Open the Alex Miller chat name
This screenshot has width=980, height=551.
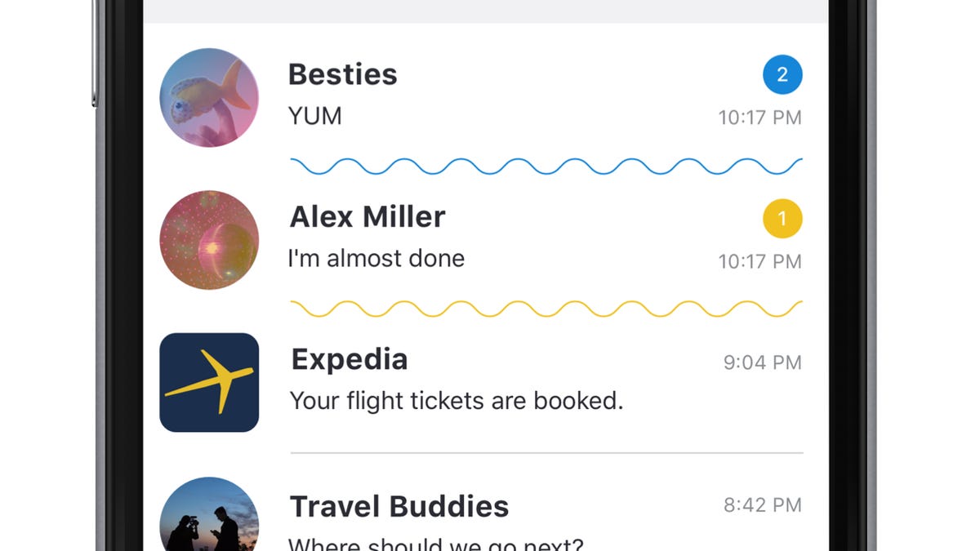pyautogui.click(x=367, y=217)
